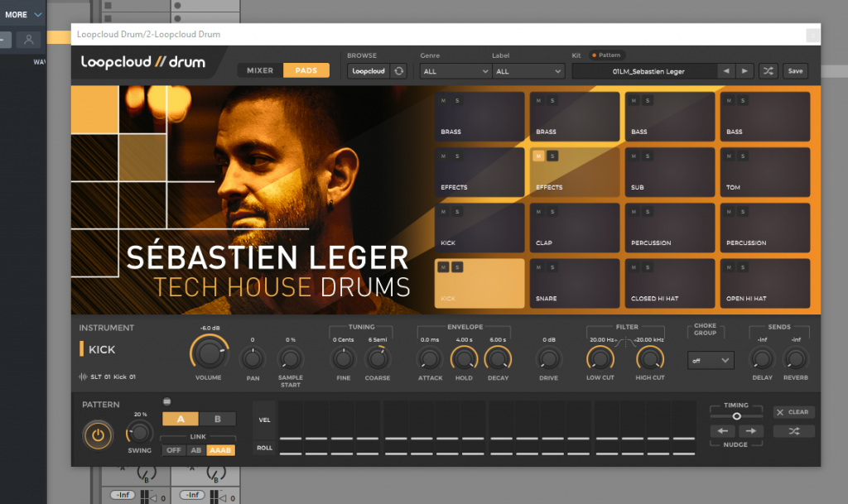Switch to the MIXER view

pyautogui.click(x=260, y=70)
